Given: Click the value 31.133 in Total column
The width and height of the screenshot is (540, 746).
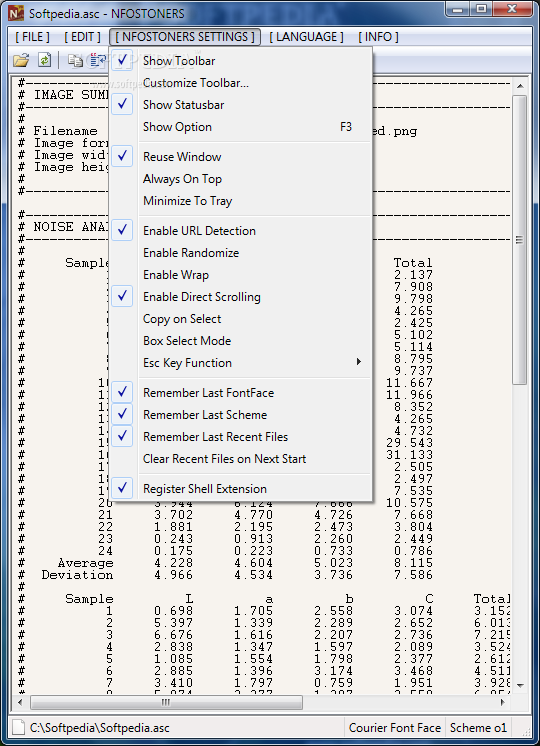Looking at the screenshot, I should (409, 455).
